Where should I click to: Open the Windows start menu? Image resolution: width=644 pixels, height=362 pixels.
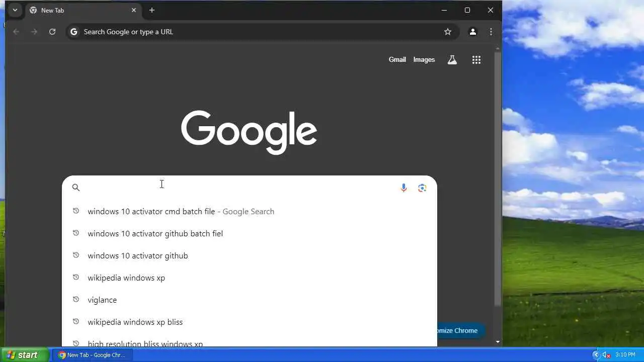click(x=25, y=355)
